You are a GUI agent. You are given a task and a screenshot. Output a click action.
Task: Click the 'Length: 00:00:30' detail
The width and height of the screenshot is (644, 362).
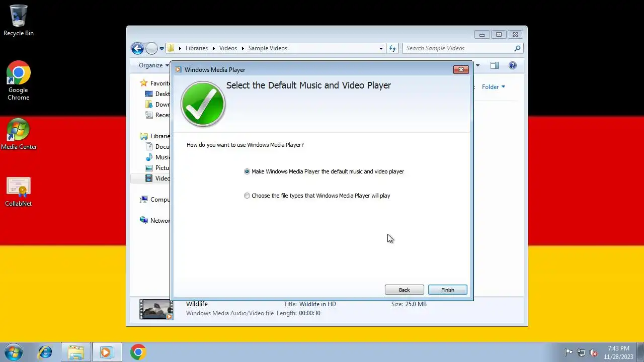(298, 313)
